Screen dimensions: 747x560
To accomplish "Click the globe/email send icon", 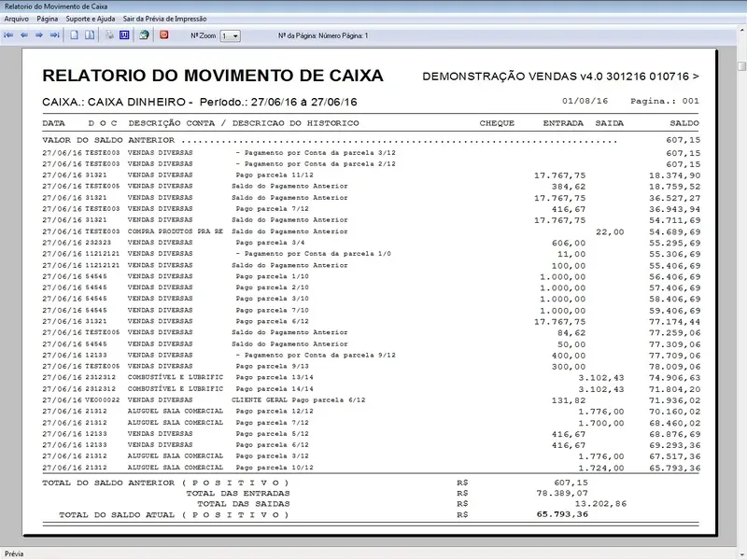I will click(144, 35).
